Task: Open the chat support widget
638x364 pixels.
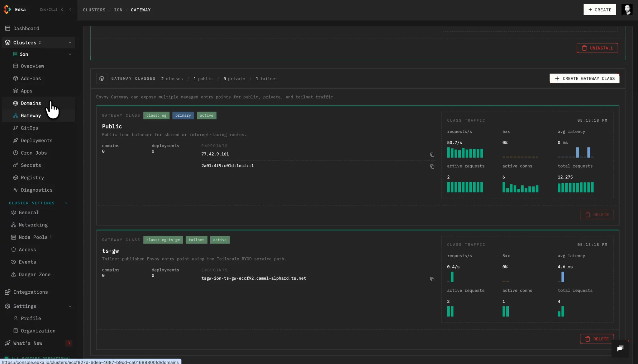Action: tap(620, 348)
